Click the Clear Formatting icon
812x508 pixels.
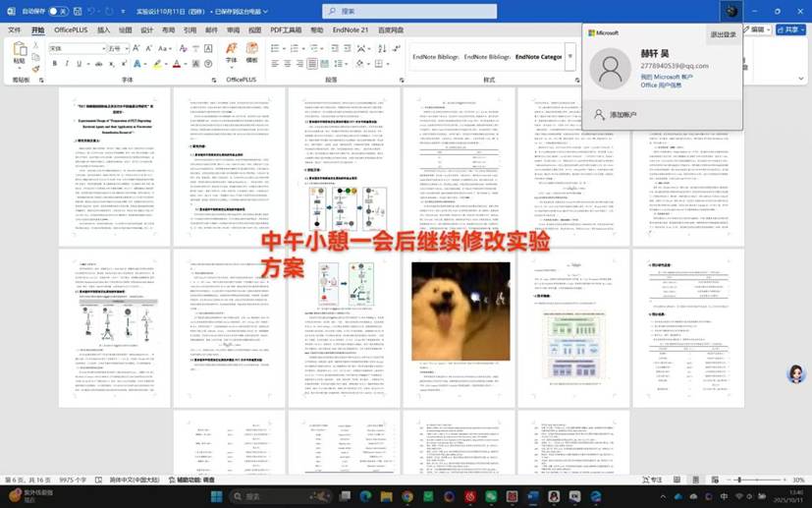click(183, 48)
